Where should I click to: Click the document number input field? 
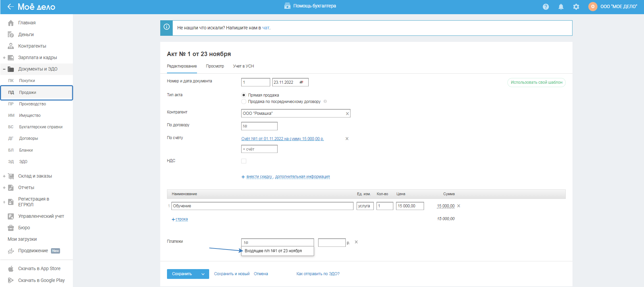tap(256, 82)
